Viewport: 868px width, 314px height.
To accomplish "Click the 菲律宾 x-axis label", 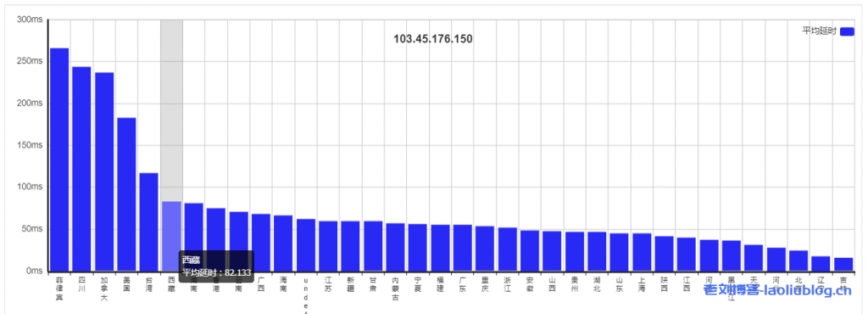I will [x=59, y=289].
